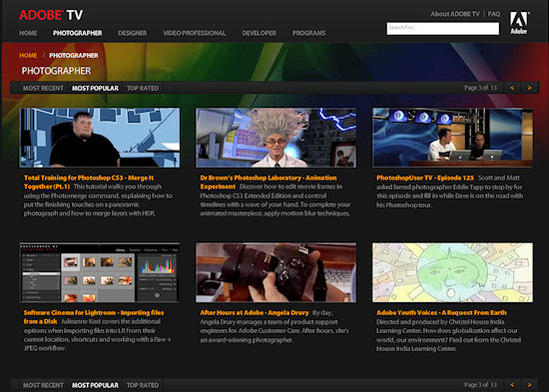The height and width of the screenshot is (392, 549).
Task: Click Dr Brown's Animation Experiment title
Action: (269, 182)
